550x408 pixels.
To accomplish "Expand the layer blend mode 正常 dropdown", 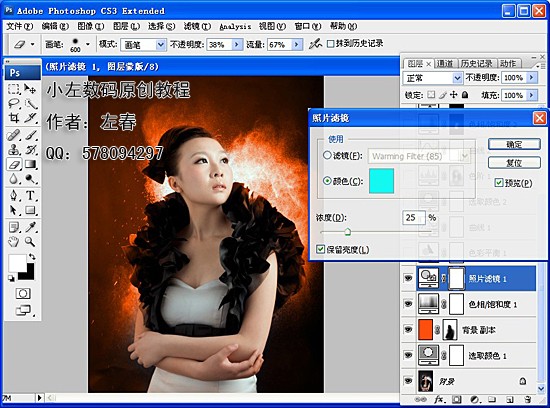I will 432,78.
